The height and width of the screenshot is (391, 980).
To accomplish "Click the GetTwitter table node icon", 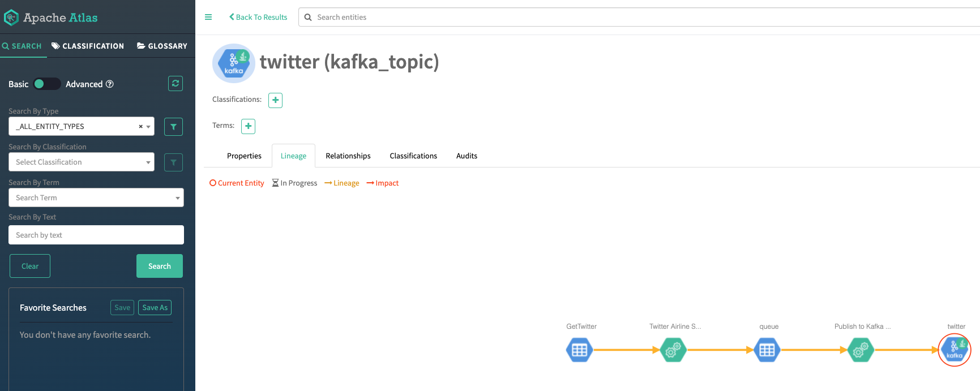I will click(x=579, y=350).
